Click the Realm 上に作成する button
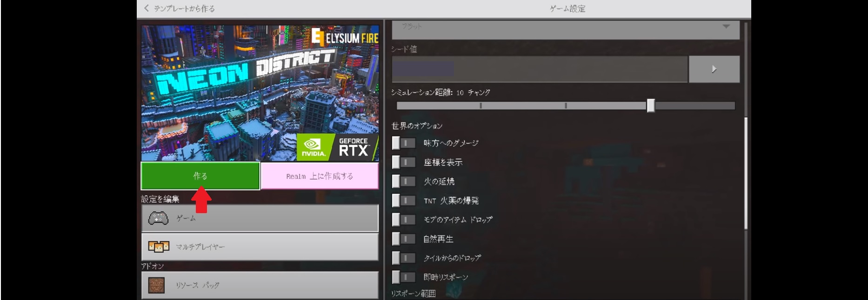 320,176
